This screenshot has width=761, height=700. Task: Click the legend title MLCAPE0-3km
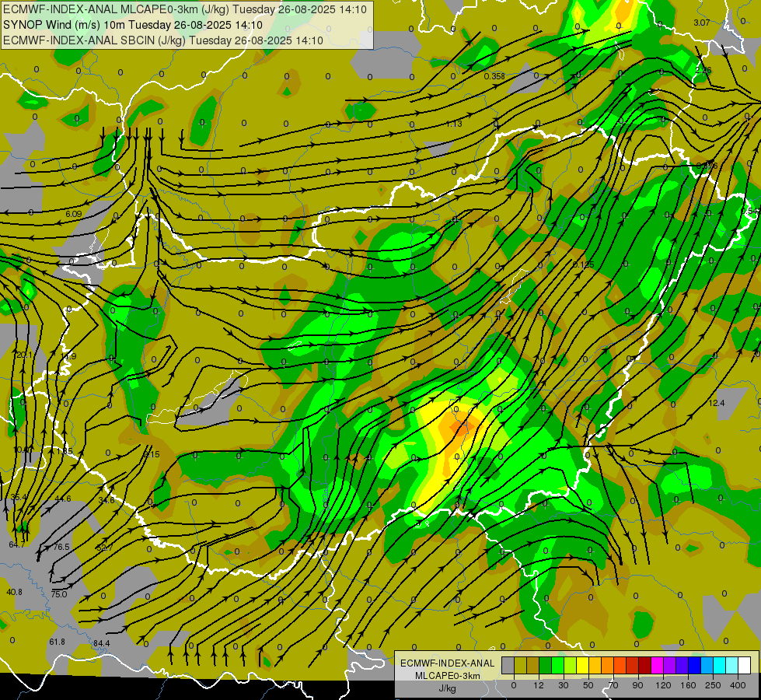tap(447, 676)
